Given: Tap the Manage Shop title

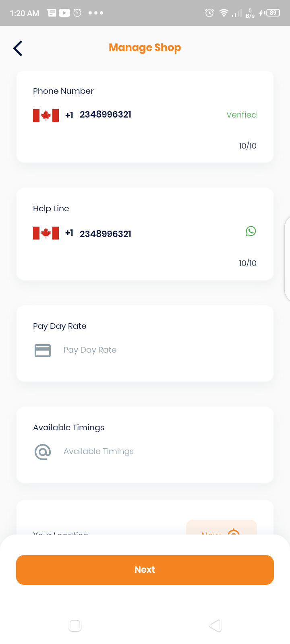Looking at the screenshot, I should click(x=145, y=47).
